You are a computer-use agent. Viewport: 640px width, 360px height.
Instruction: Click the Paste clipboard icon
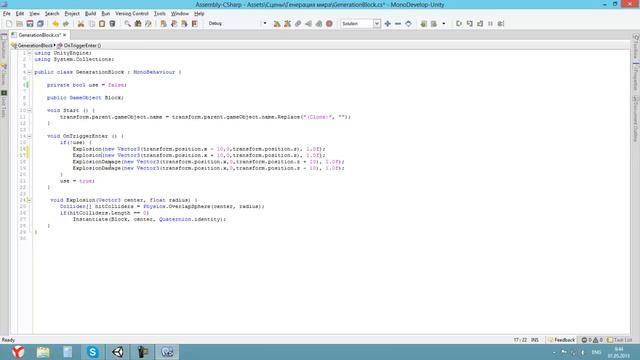coord(102,24)
